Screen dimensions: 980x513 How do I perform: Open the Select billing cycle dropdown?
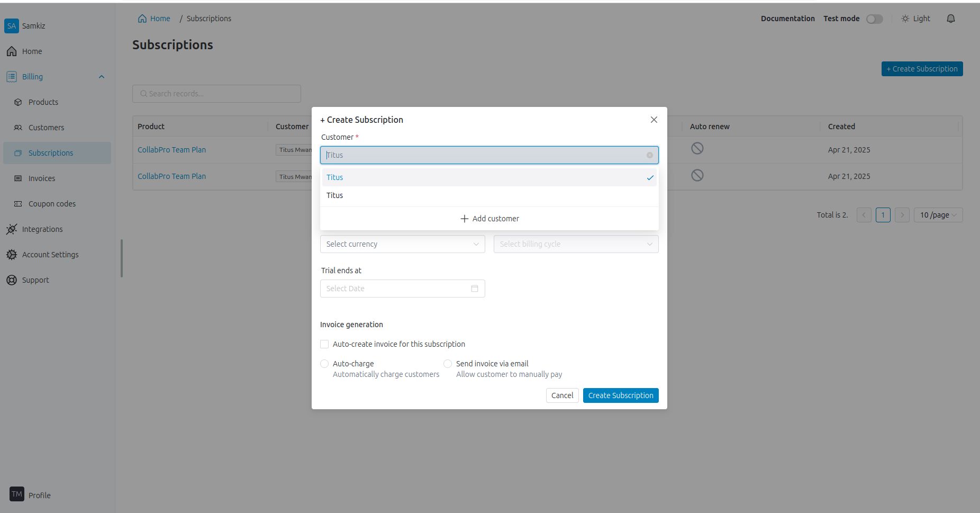(x=576, y=244)
